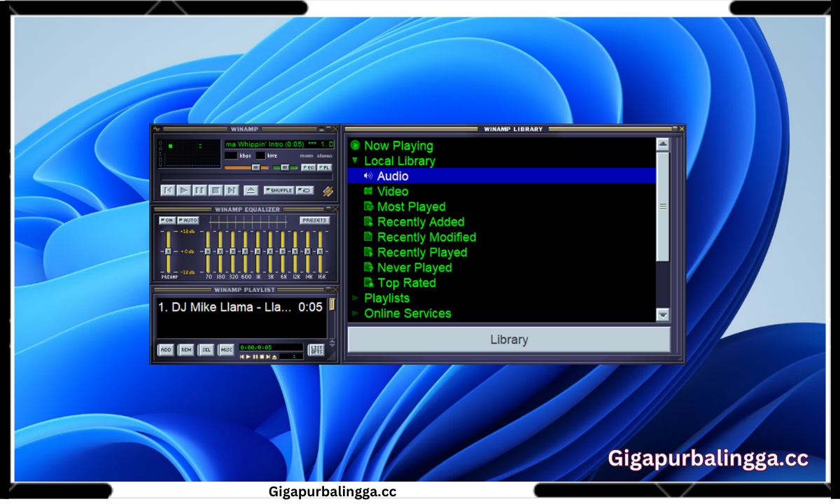This screenshot has width=840, height=504.
Task: Open the Most Played view
Action: (x=412, y=206)
